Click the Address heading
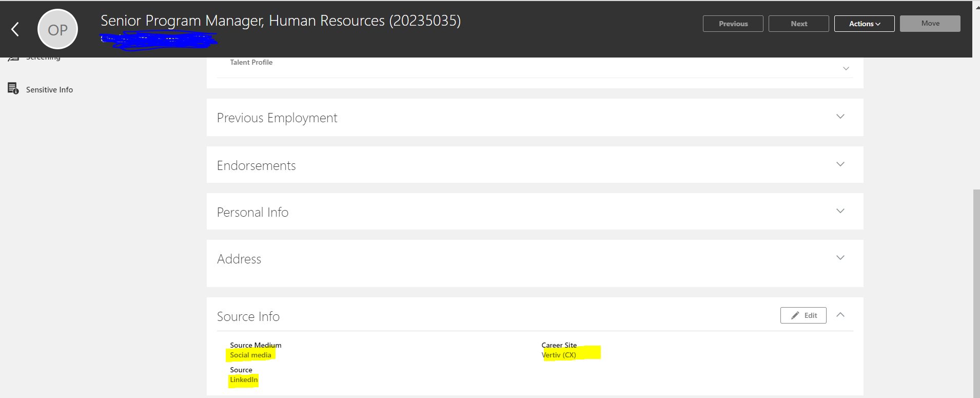This screenshot has height=398, width=980. (x=239, y=259)
